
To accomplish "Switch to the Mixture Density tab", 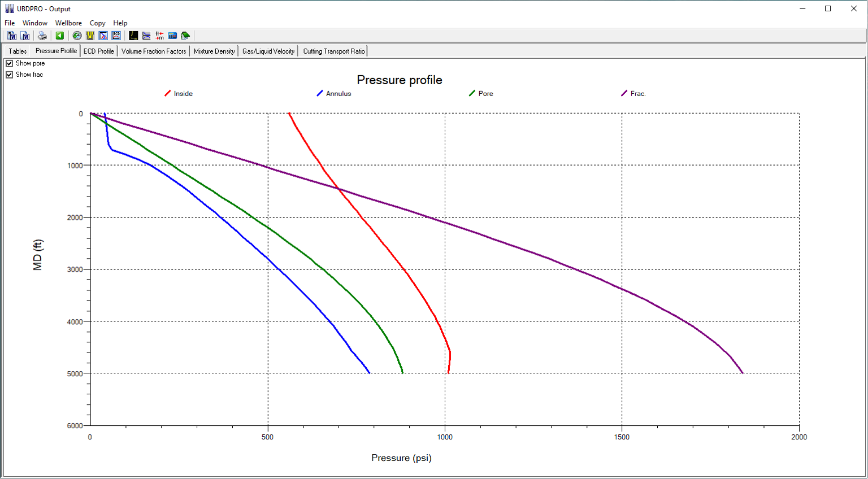I will click(x=214, y=51).
